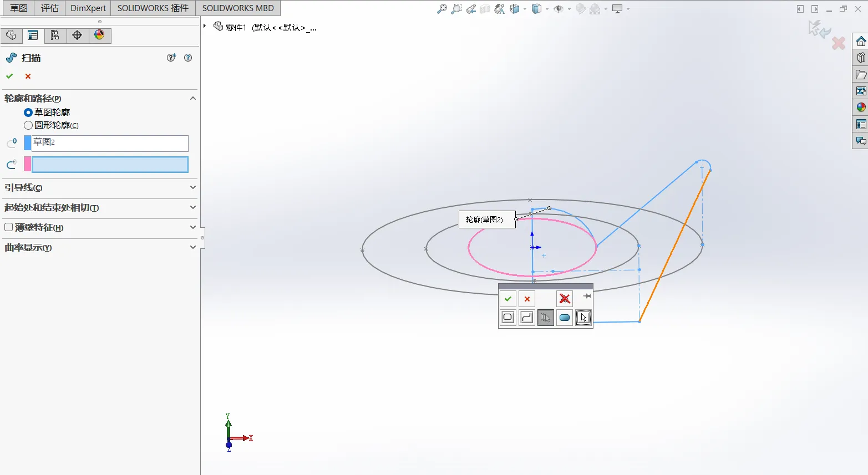
Task: Clear all selections in SelectionManager popup
Action: point(565,299)
